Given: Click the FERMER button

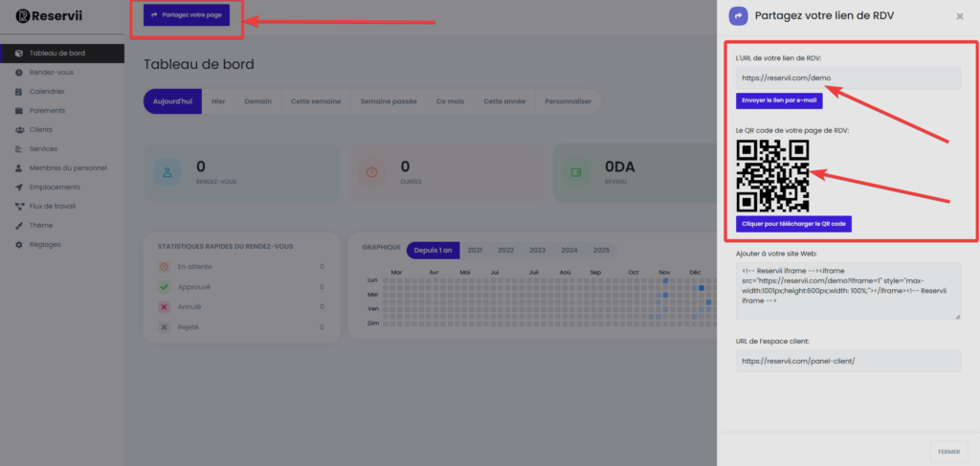Looking at the screenshot, I should (x=948, y=451).
